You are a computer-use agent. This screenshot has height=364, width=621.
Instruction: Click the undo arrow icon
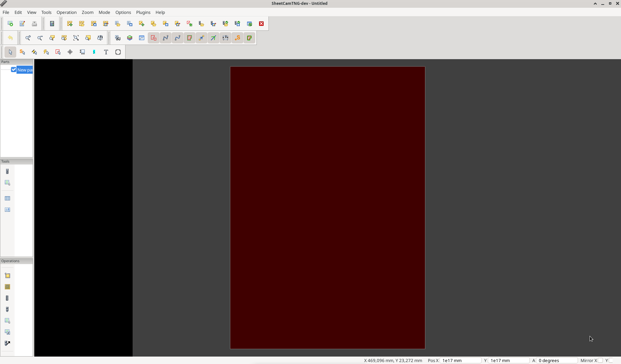10,38
